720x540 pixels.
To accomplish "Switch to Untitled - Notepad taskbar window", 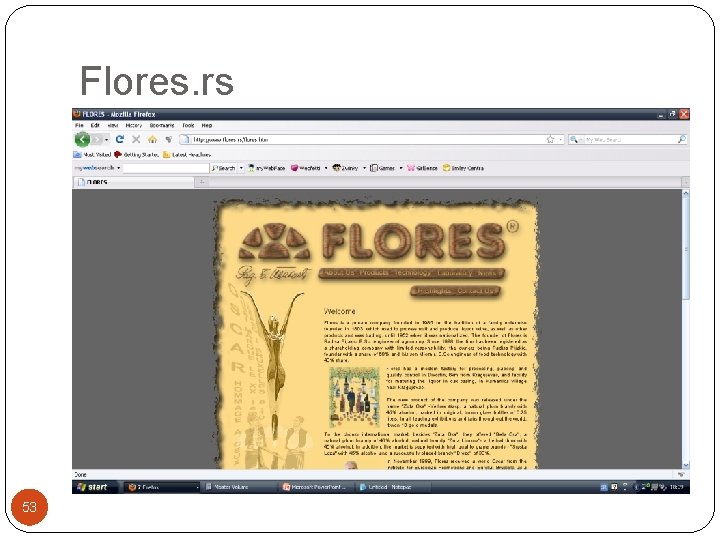I will tap(394, 487).
